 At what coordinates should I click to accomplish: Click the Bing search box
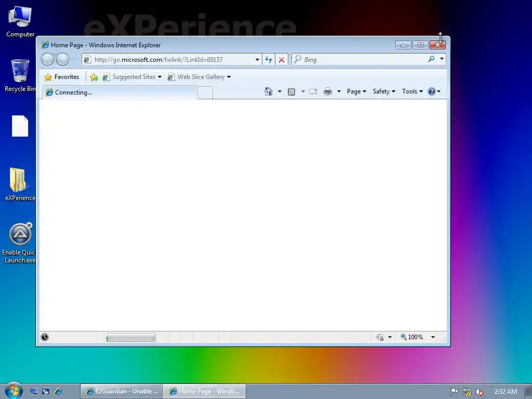[360, 60]
